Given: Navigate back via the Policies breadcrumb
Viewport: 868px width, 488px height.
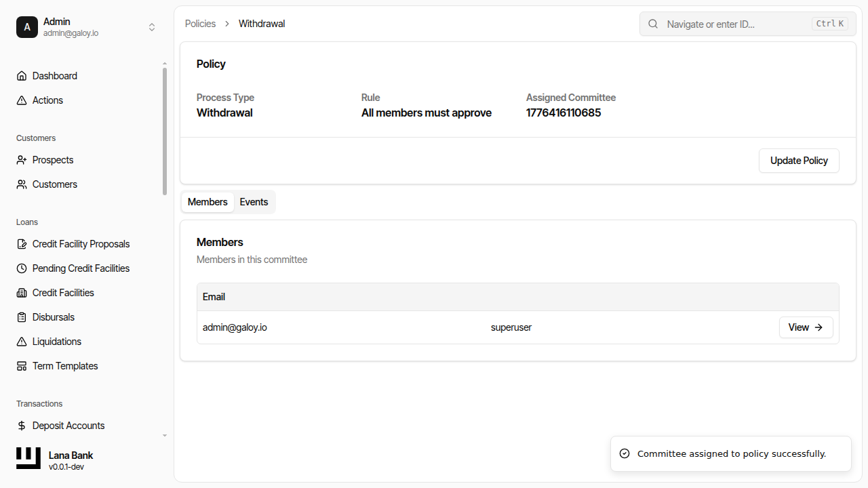Looking at the screenshot, I should [200, 23].
